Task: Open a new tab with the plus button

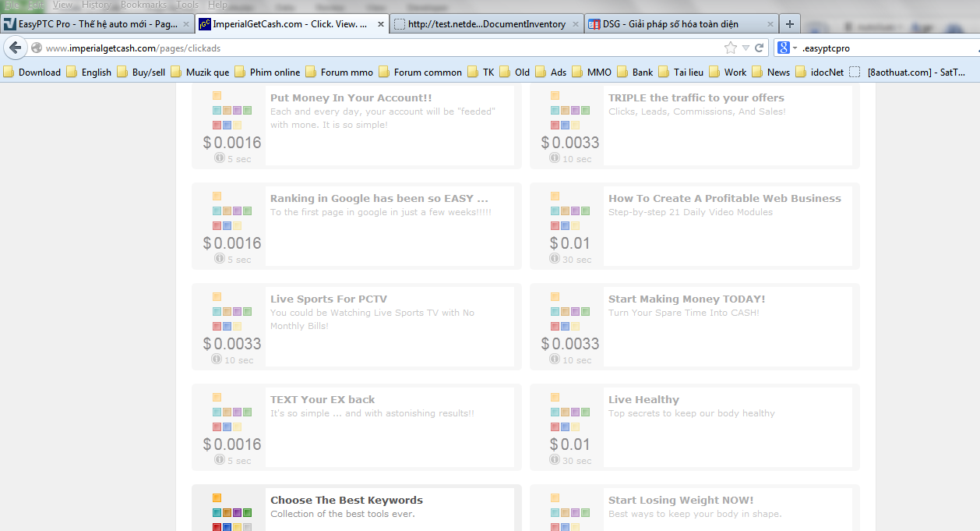Action: click(x=790, y=23)
